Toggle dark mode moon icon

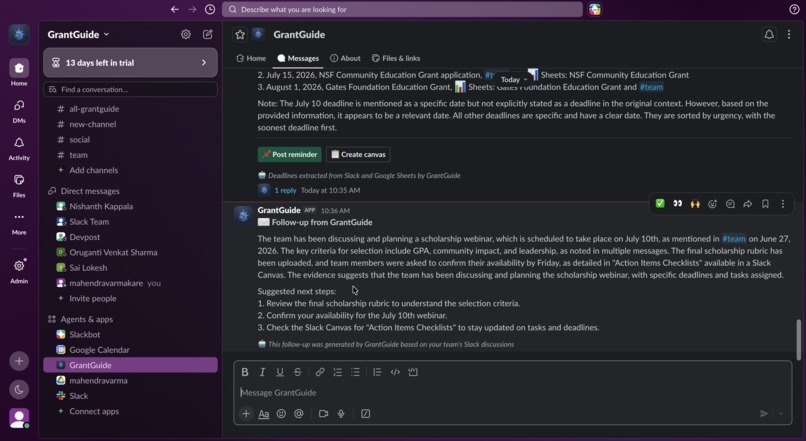pyautogui.click(x=19, y=390)
